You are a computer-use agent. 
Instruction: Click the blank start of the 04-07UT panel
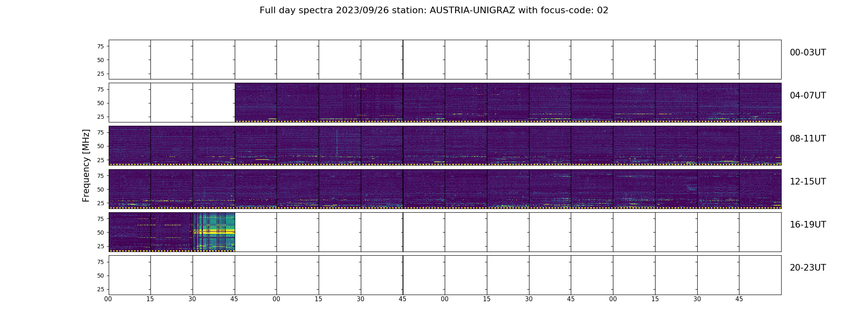click(x=172, y=103)
